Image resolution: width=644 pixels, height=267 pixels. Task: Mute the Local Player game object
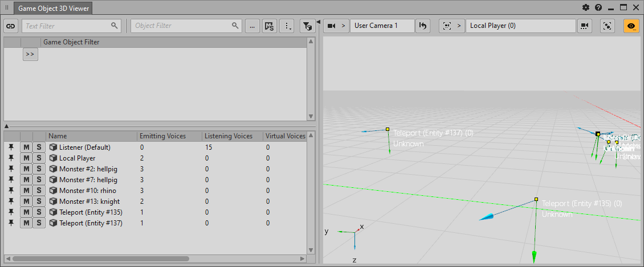click(x=26, y=158)
